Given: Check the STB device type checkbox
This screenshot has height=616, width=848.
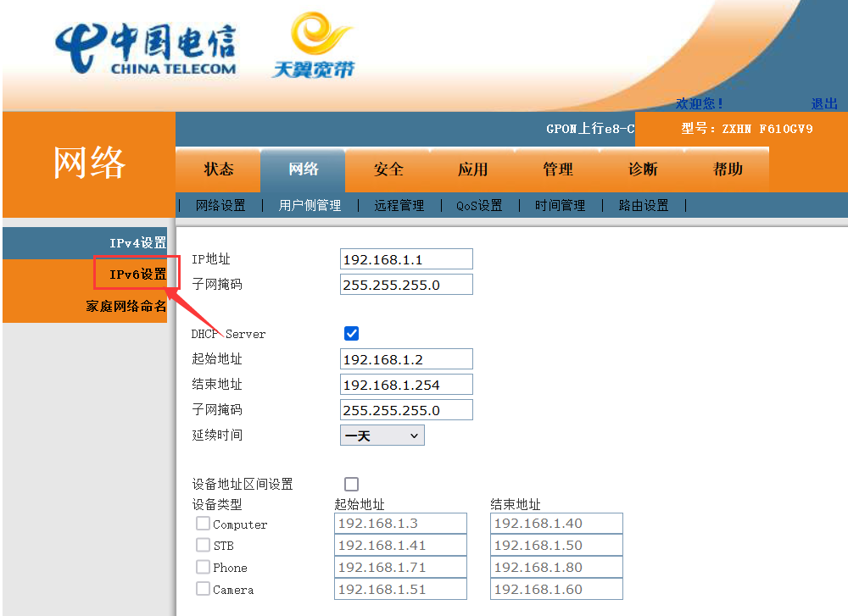Looking at the screenshot, I should (x=204, y=545).
